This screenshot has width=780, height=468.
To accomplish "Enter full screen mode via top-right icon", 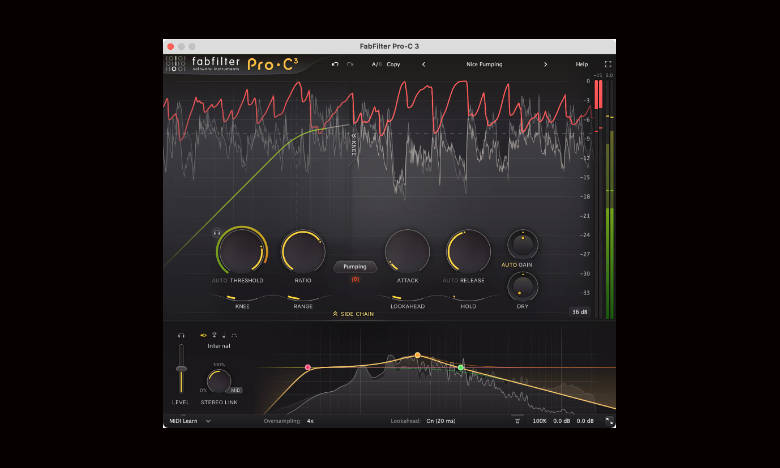I will click(607, 64).
